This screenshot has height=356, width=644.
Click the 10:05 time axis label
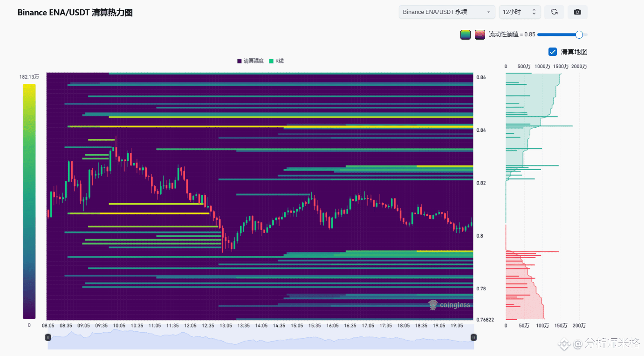coord(119,326)
